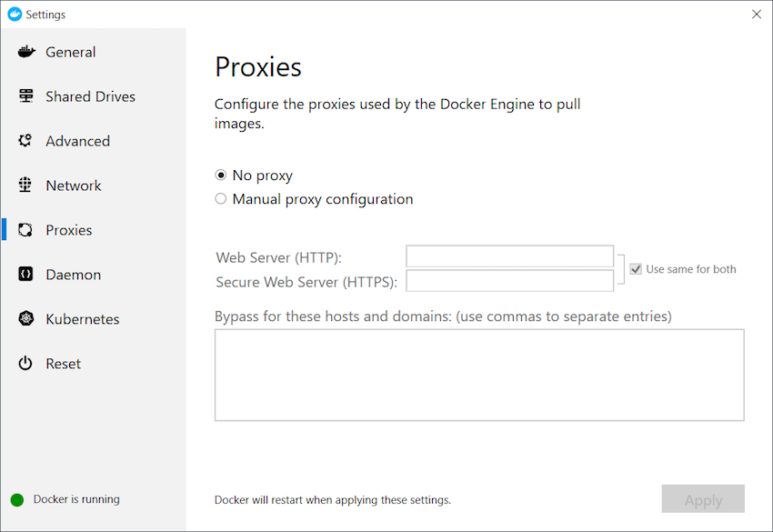Click the Apply button
Image resolution: width=773 pixels, height=532 pixels.
[x=703, y=499]
